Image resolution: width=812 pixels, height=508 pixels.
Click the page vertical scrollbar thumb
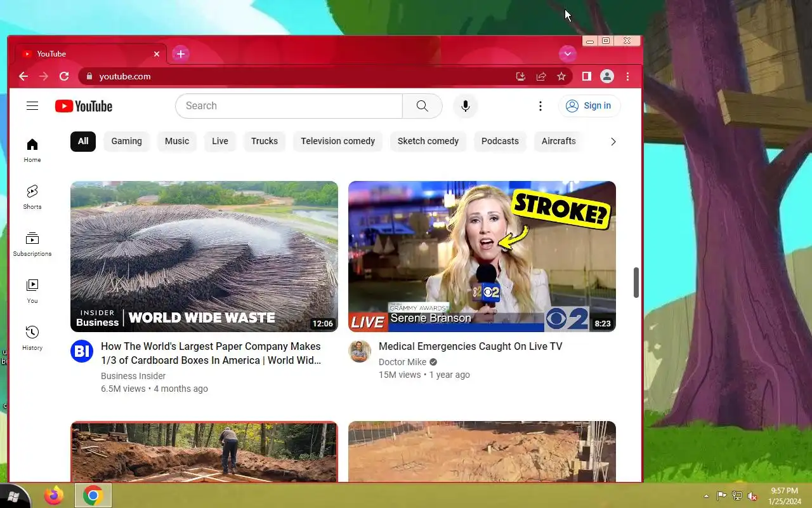(x=636, y=283)
